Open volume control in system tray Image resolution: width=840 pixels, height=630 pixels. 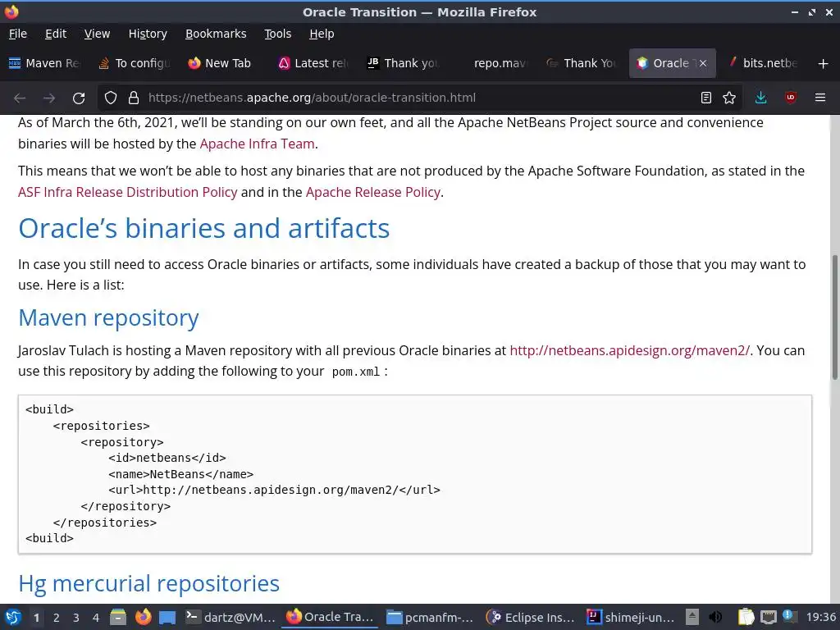click(715, 617)
